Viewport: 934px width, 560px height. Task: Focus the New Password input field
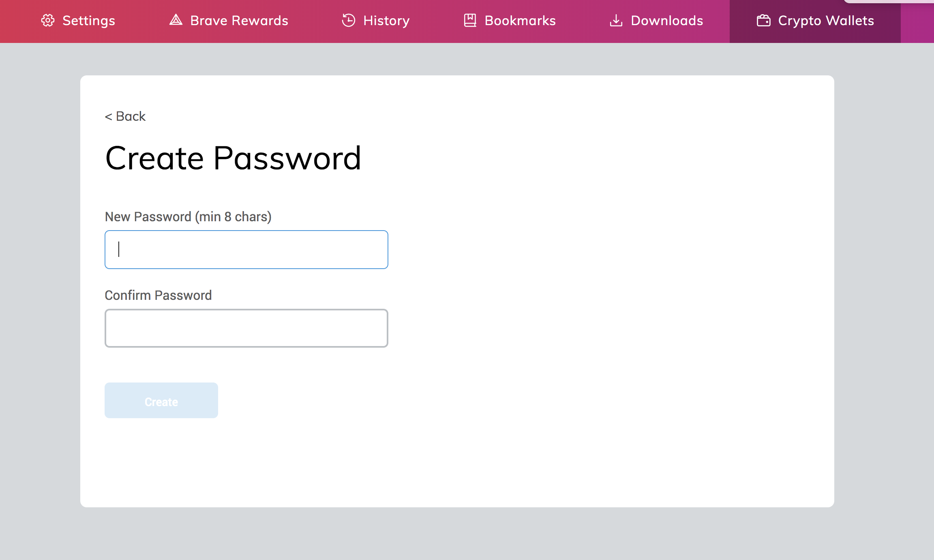pyautogui.click(x=246, y=250)
